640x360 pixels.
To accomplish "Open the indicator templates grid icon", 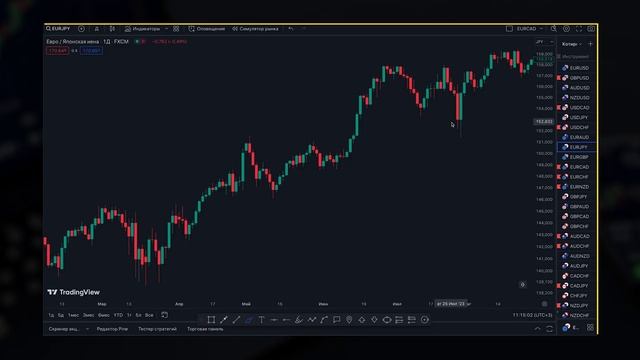I will 176,29.
